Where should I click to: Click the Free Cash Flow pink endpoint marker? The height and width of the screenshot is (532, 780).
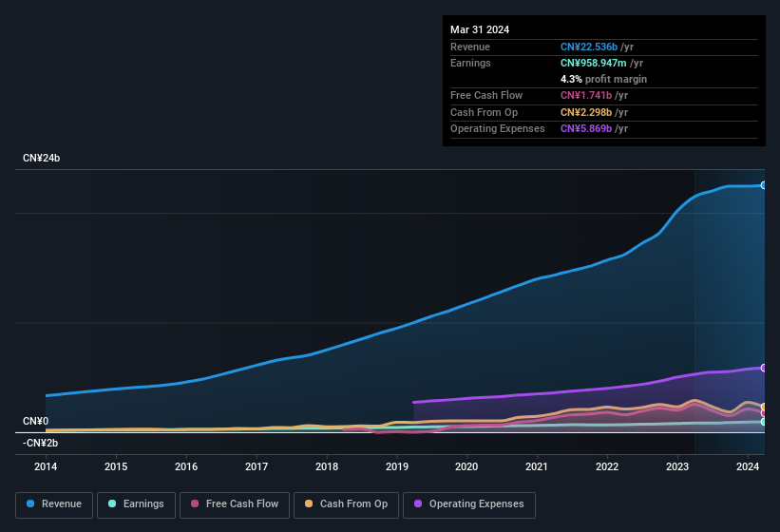click(764, 413)
